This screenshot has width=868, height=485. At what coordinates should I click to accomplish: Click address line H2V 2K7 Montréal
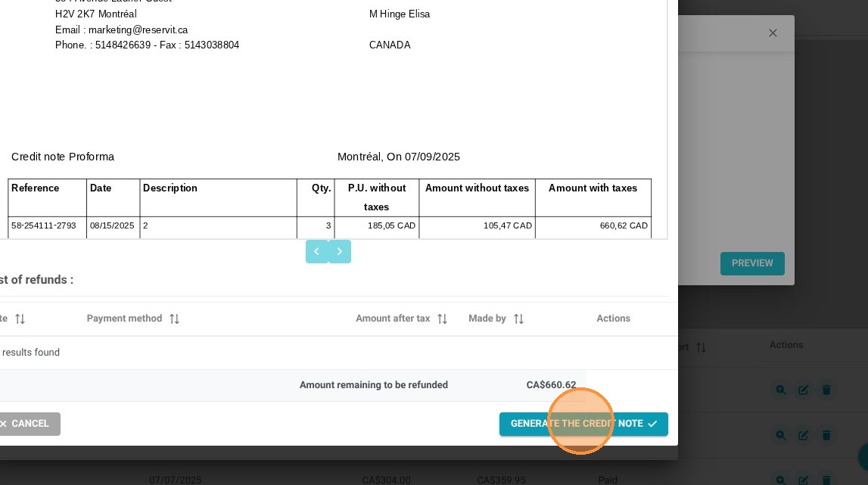pos(96,14)
